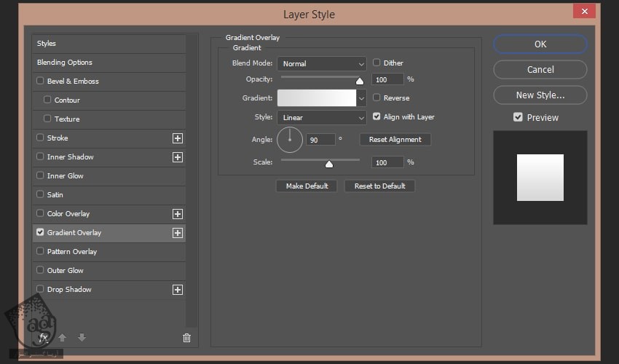Add another Color Overlay with plus icon
The height and width of the screenshot is (364, 619).
177,214
